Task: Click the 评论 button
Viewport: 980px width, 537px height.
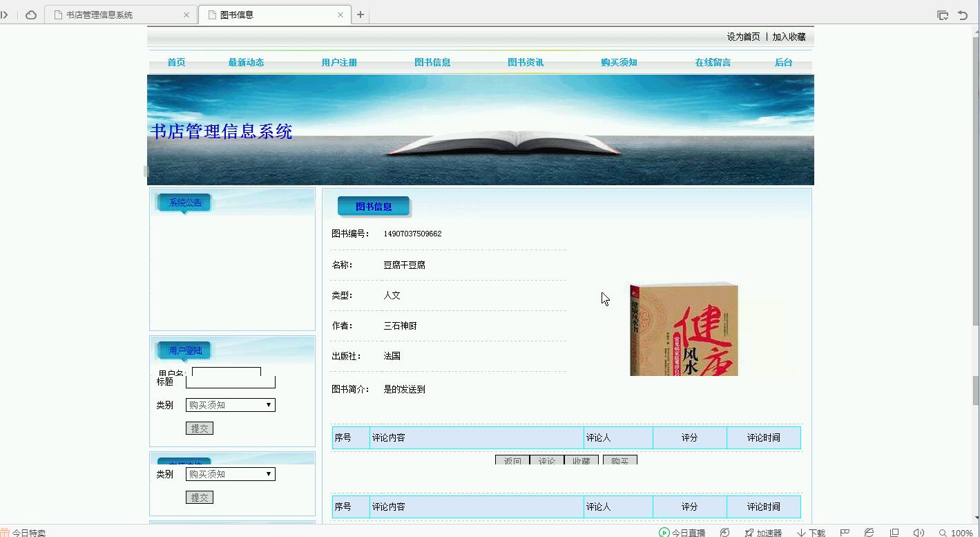Action: 547,460
